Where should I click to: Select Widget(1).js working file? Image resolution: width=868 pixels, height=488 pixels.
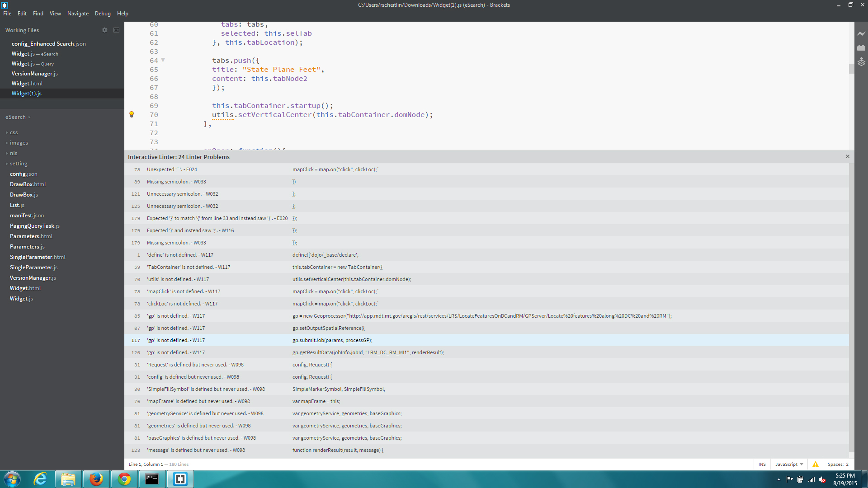tap(62, 94)
